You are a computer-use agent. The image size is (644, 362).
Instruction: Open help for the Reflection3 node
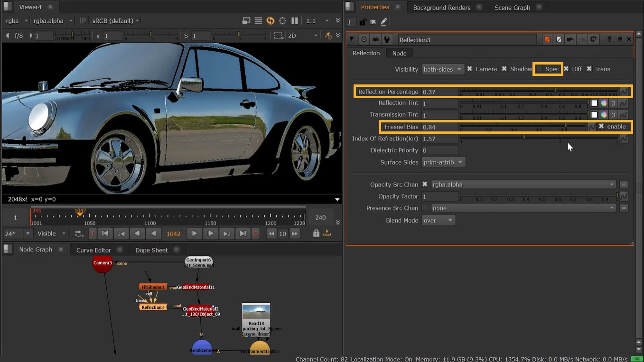point(609,40)
